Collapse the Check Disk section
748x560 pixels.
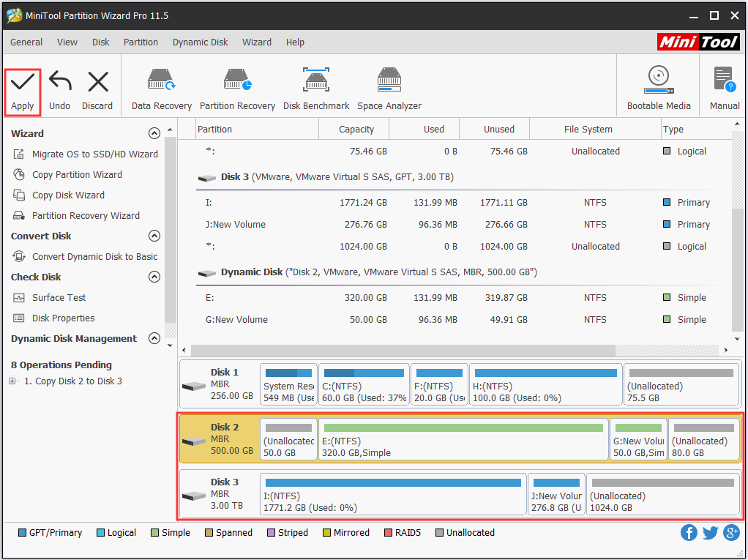(x=154, y=277)
